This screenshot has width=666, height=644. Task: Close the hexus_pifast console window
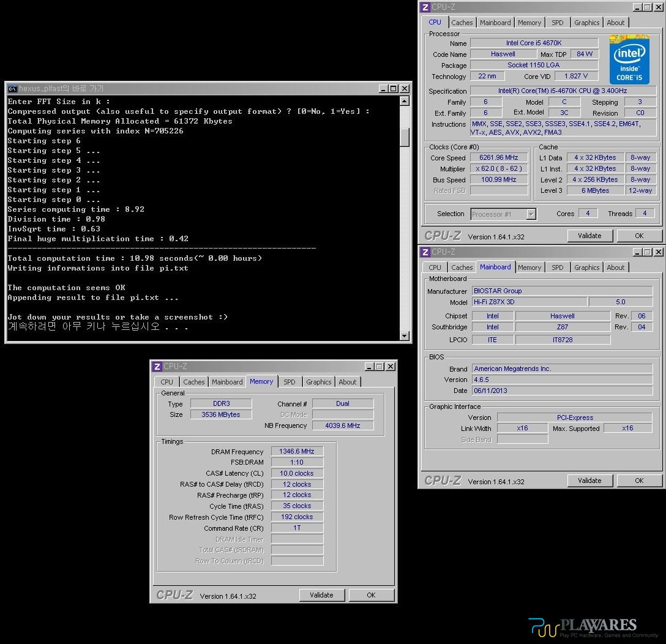click(405, 88)
